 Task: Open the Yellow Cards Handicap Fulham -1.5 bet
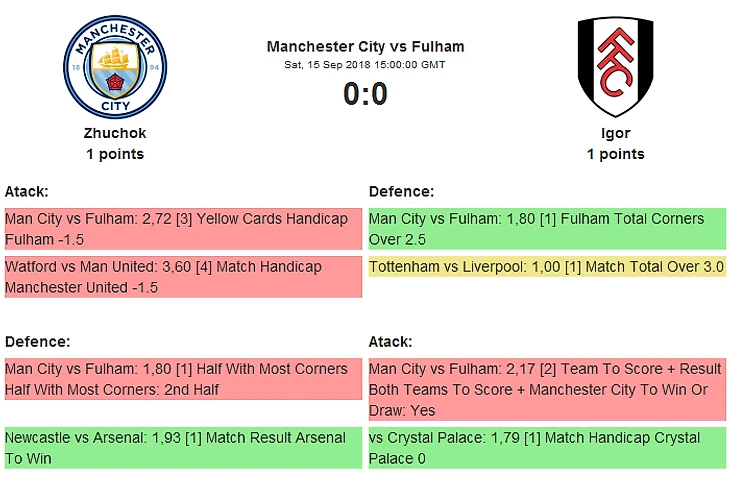182,229
